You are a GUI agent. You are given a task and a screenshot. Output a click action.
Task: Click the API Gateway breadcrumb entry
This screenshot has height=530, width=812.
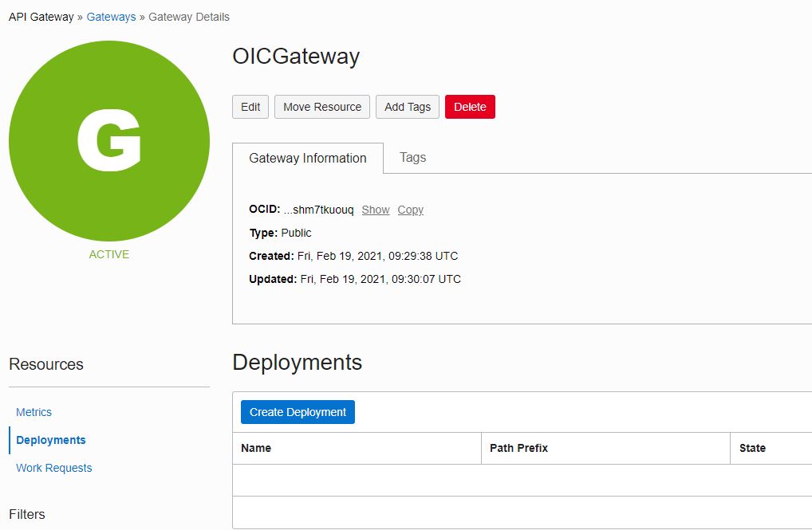(37, 16)
